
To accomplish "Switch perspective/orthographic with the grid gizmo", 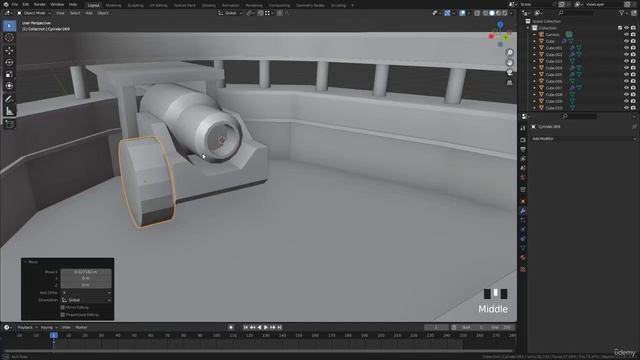I will [x=509, y=83].
